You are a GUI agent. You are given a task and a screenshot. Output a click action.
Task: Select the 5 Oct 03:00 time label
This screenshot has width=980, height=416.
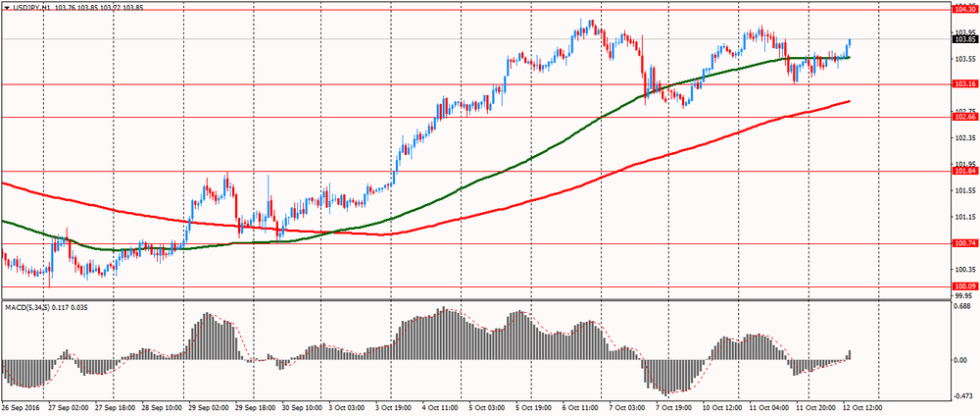[489, 406]
